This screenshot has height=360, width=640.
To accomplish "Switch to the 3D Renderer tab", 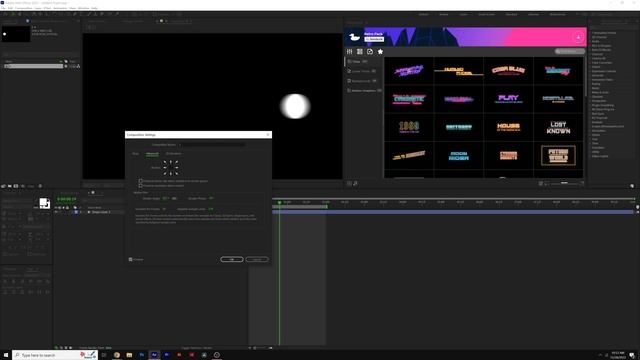I will (x=173, y=153).
